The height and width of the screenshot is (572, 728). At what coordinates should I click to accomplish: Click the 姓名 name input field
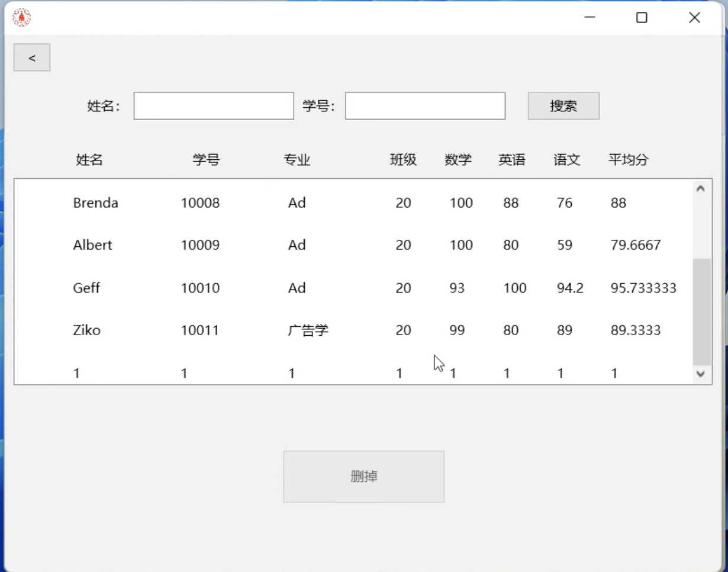[214, 106]
